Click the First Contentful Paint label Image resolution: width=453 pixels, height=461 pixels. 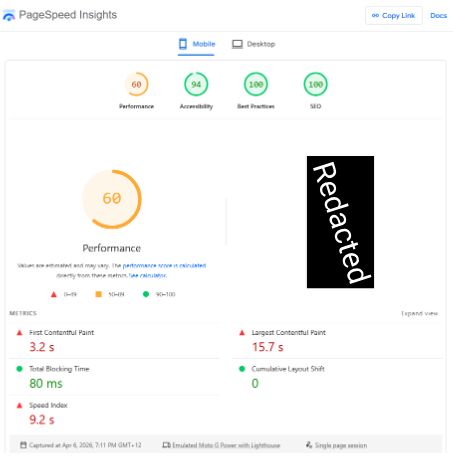click(61, 333)
